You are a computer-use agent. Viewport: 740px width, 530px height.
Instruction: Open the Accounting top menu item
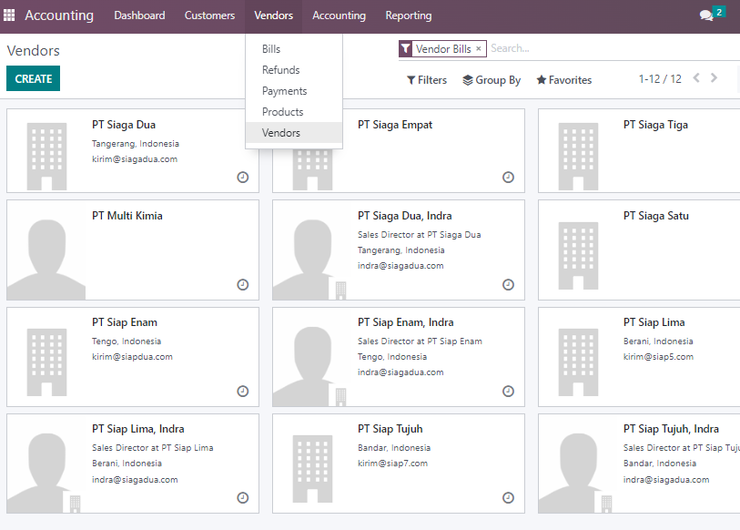(x=339, y=16)
